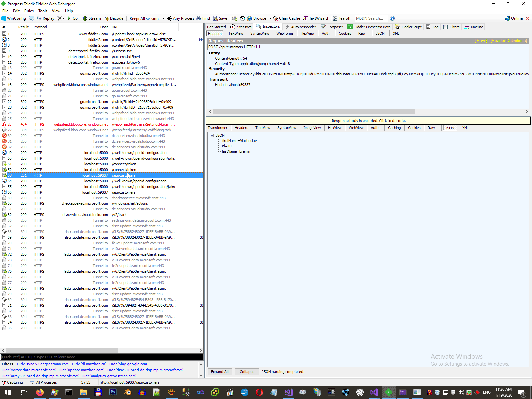Open the Filters tab with checkbox
Image resolution: width=532 pixels, height=399 pixels.
pyautogui.click(x=451, y=27)
